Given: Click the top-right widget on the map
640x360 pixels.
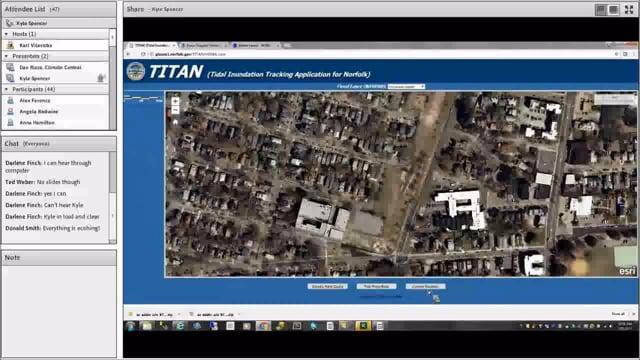Looking at the screenshot, I should point(614,99).
